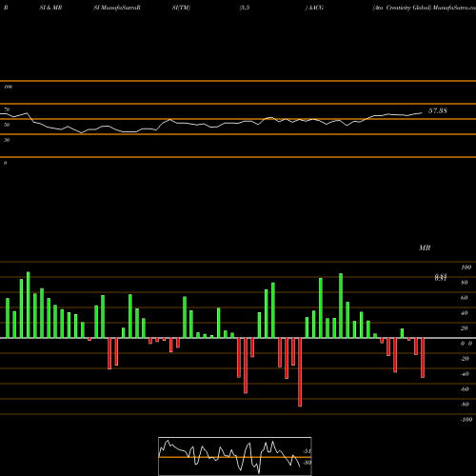This screenshot has height=476, width=476.
Task: Click the MR axis label -100
Action: (466, 420)
